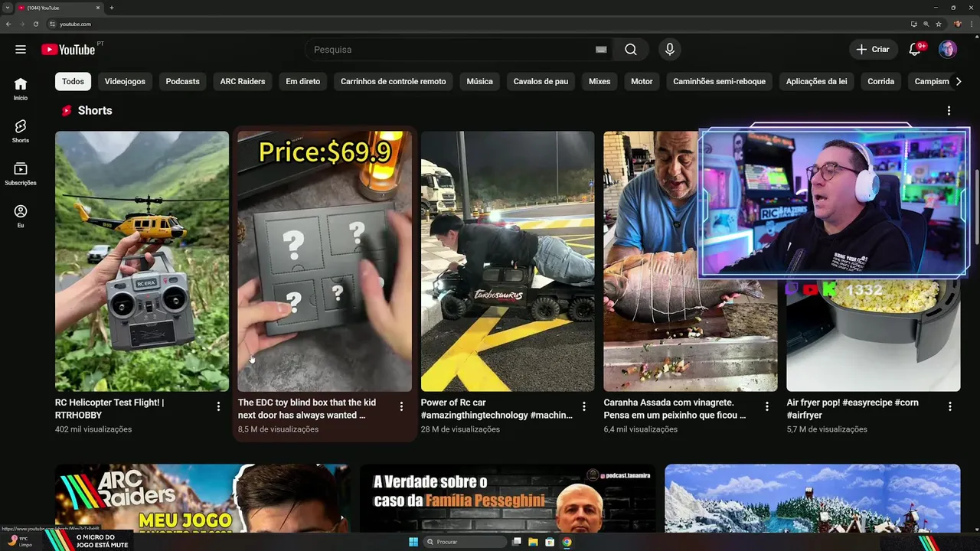Close the YouTube browser tab
This screenshot has height=551, width=980.
pyautogui.click(x=98, y=8)
